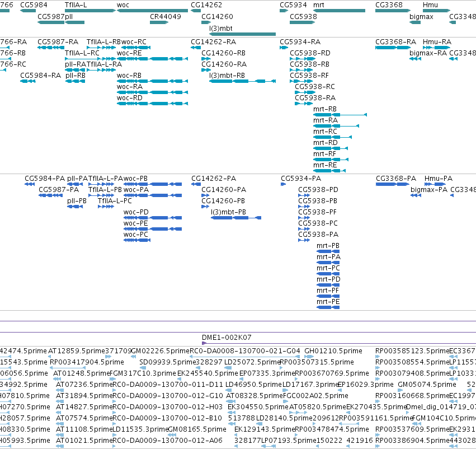476x449 pixels.
Task: Click the GH01210.5prime EST label
Action: pos(333,351)
